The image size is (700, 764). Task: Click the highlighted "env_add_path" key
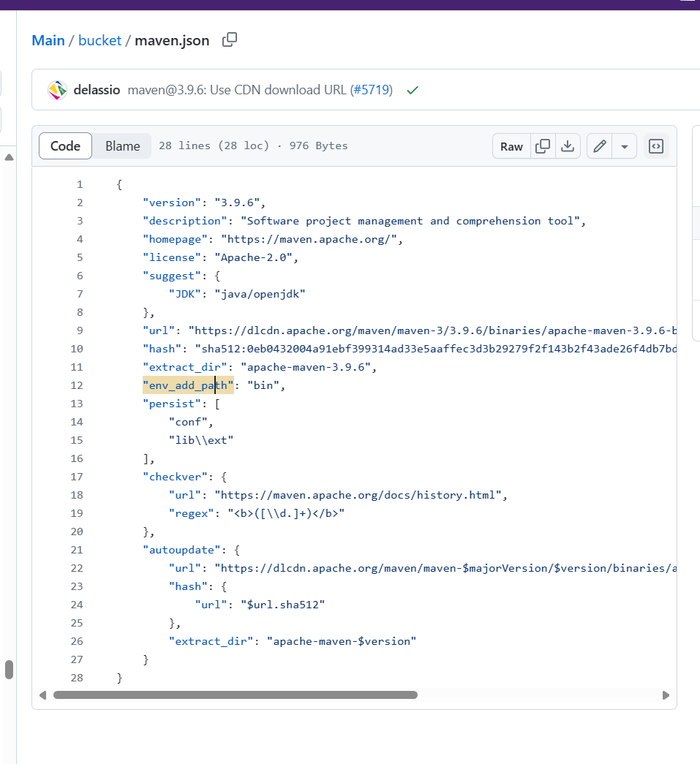188,385
